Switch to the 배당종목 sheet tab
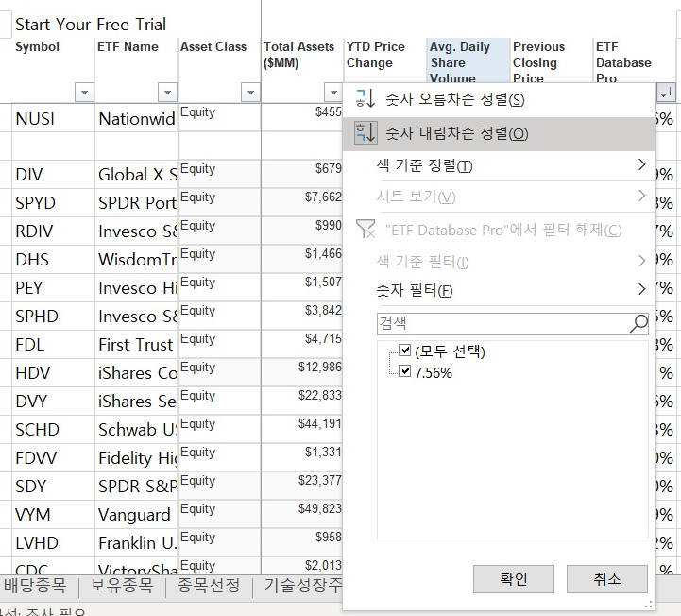681x616 pixels. [35, 586]
